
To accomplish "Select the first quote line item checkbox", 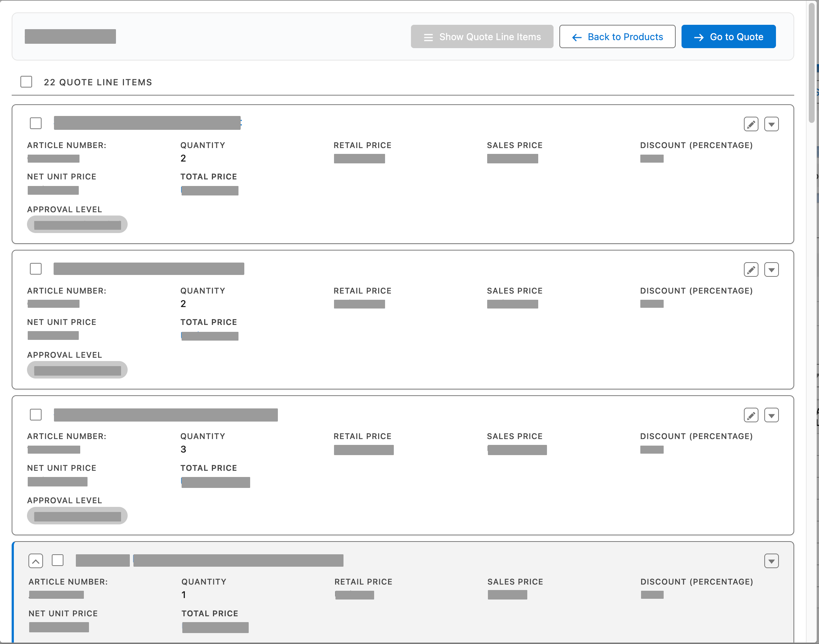I will coord(36,123).
